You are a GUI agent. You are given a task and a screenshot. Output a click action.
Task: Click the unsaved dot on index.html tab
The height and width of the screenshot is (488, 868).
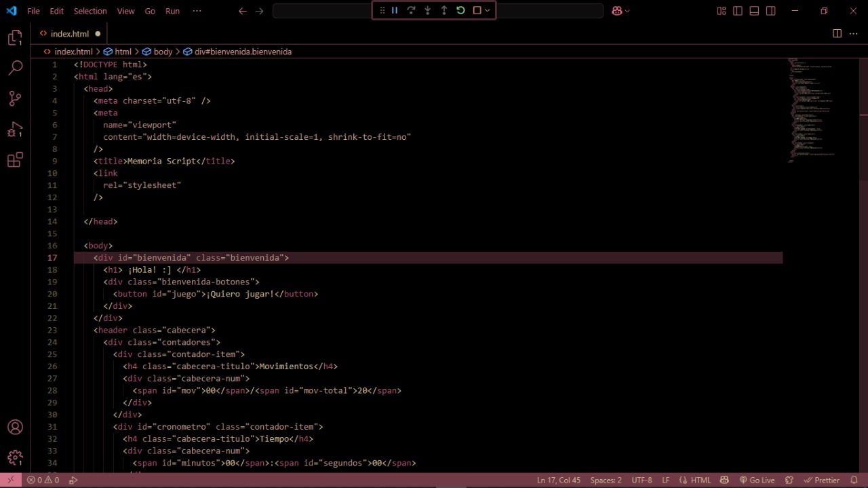(x=98, y=33)
